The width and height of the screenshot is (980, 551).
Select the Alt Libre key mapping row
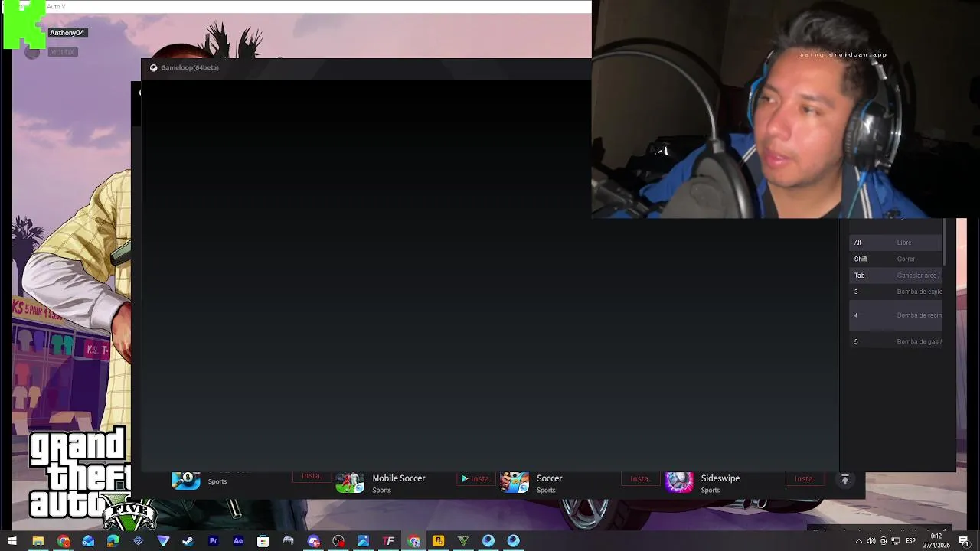click(x=896, y=243)
